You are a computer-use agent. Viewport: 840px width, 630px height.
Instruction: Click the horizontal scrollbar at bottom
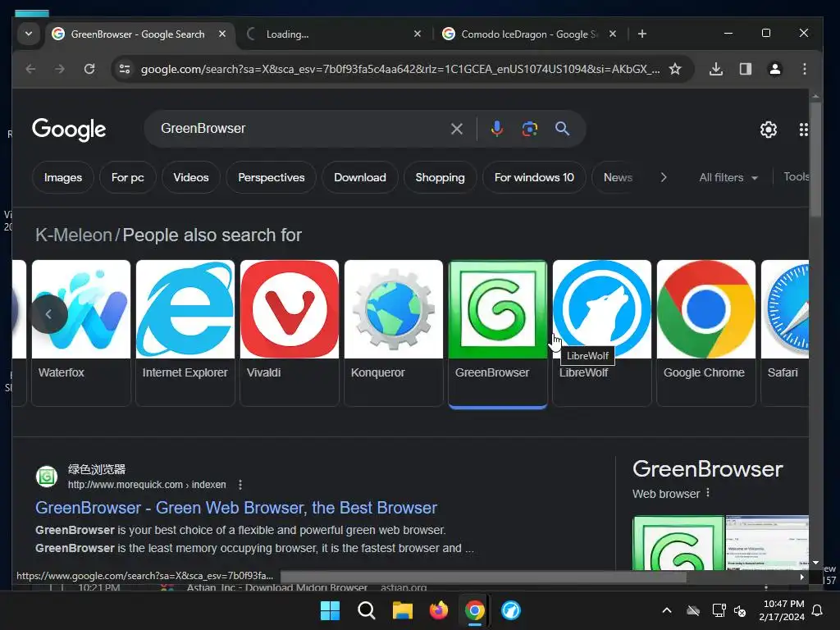(483, 577)
